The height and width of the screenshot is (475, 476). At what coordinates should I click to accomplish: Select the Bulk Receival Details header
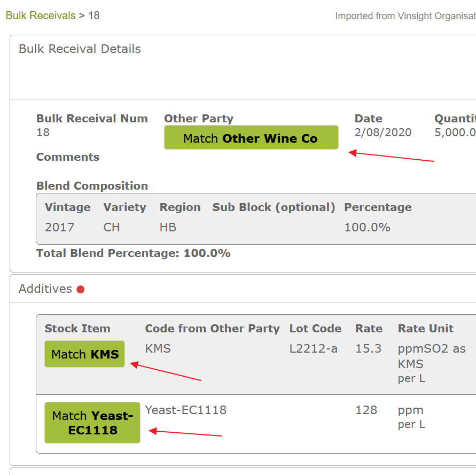[80, 49]
